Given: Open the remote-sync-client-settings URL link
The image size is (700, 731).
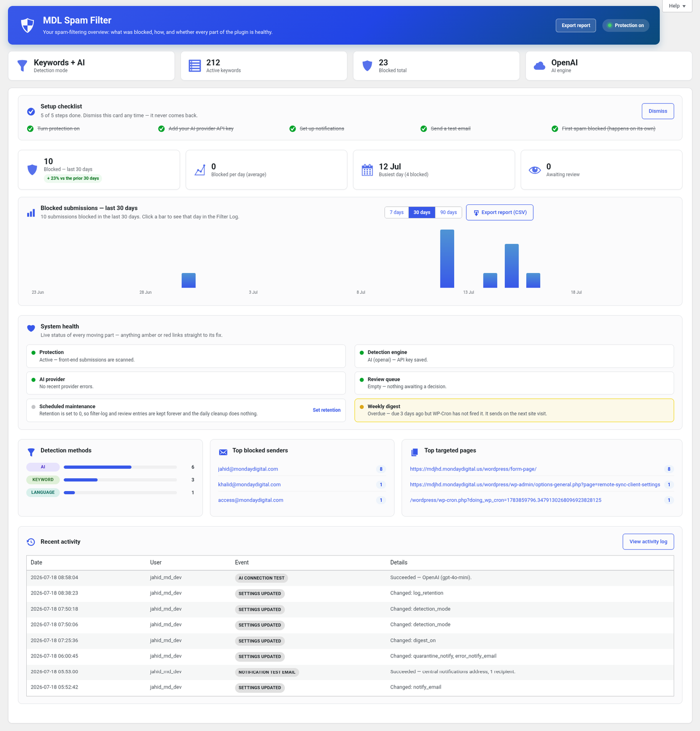Looking at the screenshot, I should [535, 485].
